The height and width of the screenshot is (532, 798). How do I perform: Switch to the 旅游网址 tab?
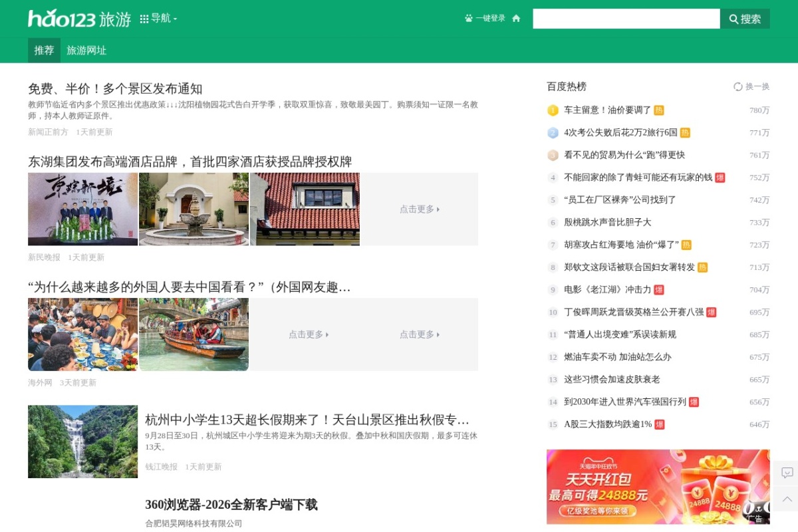tap(86, 51)
